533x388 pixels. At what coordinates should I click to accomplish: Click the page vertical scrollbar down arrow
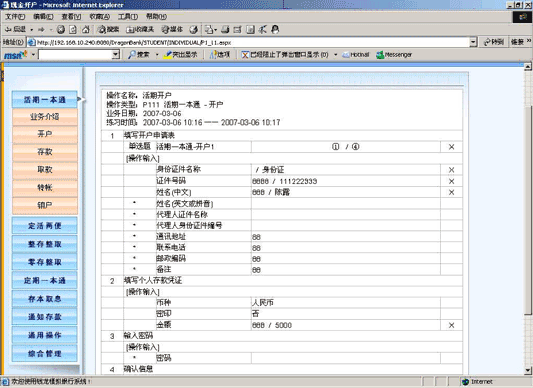tap(528, 370)
